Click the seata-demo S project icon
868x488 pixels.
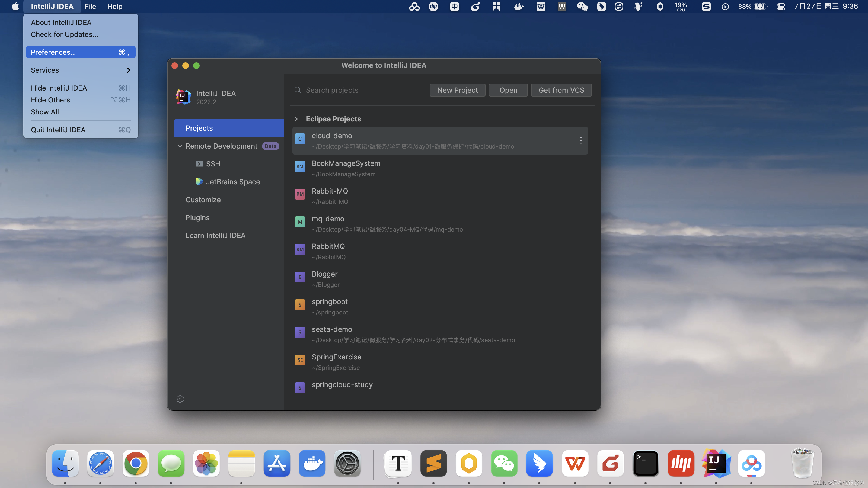[x=299, y=332]
